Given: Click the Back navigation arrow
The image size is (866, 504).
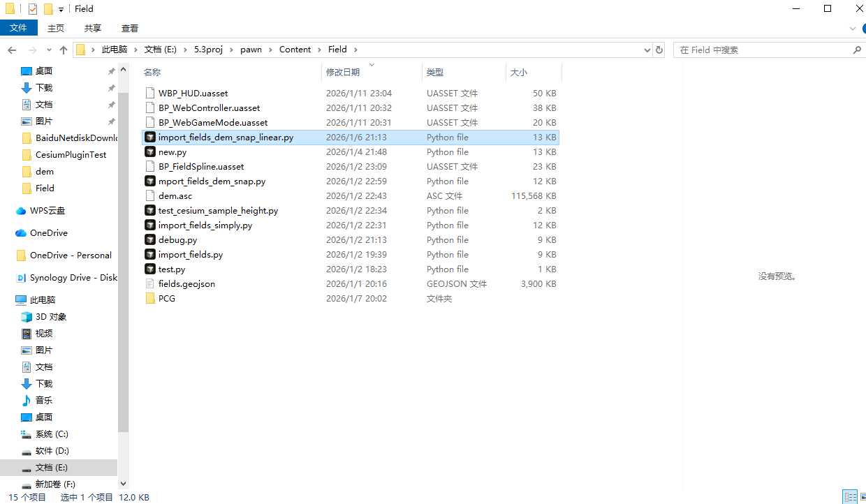Looking at the screenshot, I should point(12,50).
